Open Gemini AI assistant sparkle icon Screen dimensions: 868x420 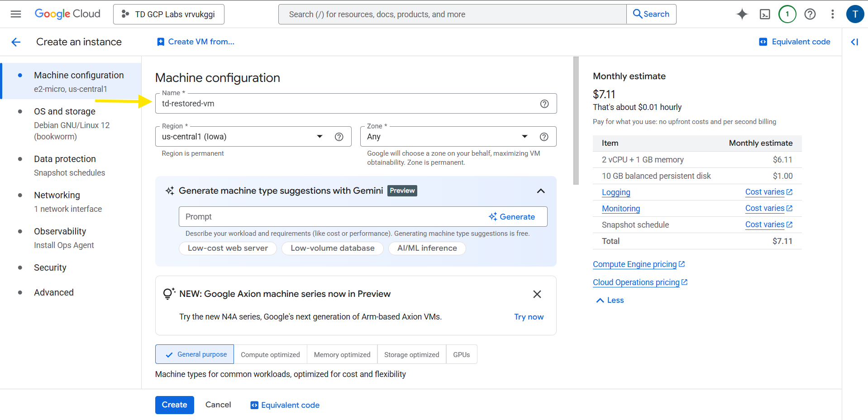742,14
